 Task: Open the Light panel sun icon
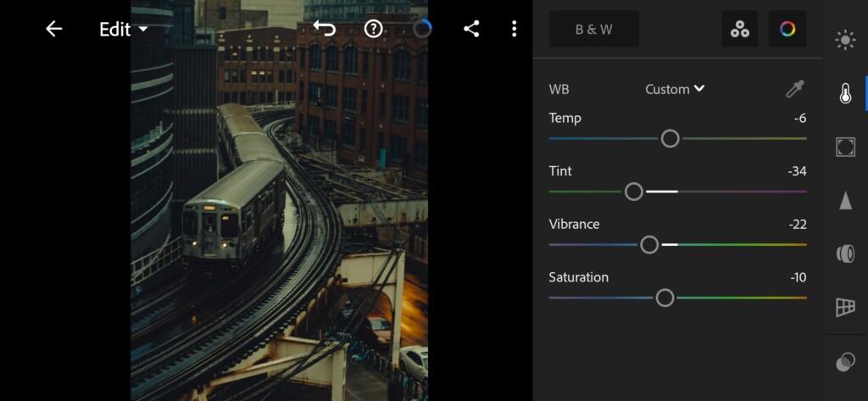pos(845,41)
